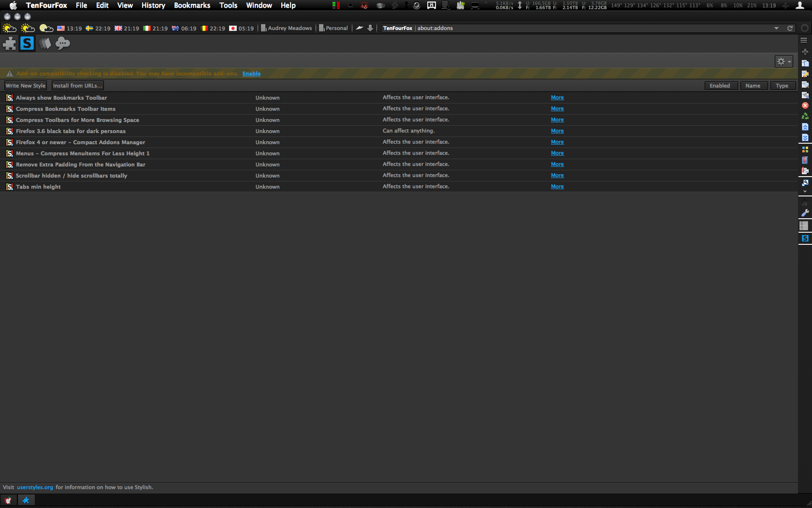Viewport: 812px width, 508px height.
Task: Open the History menu
Action: click(x=153, y=5)
